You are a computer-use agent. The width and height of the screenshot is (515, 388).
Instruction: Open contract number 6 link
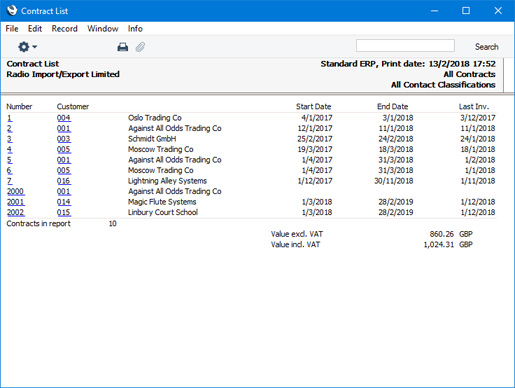tap(10, 170)
